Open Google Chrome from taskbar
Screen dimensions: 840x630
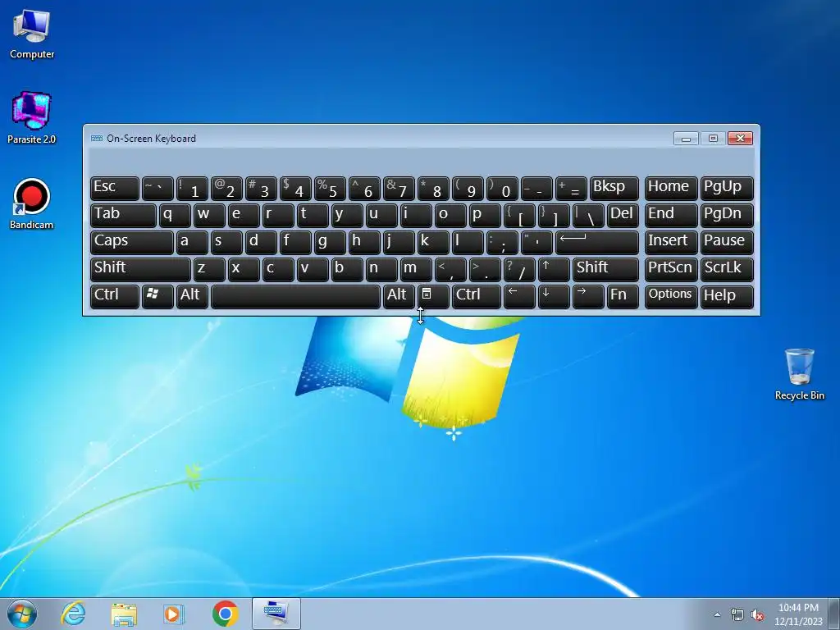tap(225, 614)
